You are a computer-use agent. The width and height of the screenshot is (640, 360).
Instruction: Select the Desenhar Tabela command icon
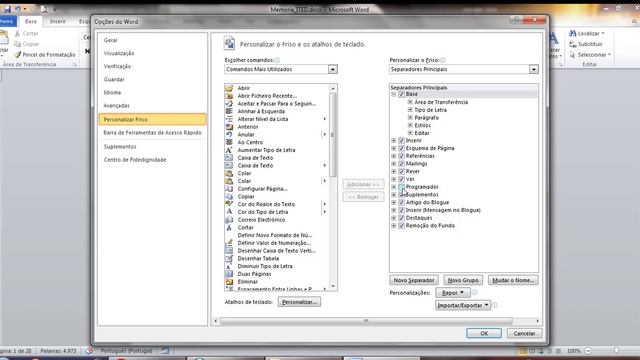pos(229,258)
